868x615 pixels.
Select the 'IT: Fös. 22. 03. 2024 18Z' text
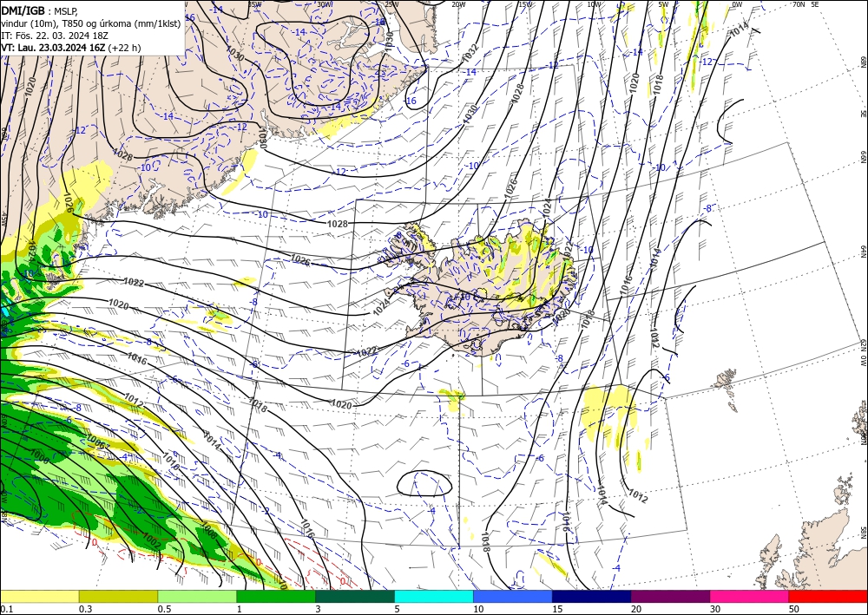tap(54, 36)
